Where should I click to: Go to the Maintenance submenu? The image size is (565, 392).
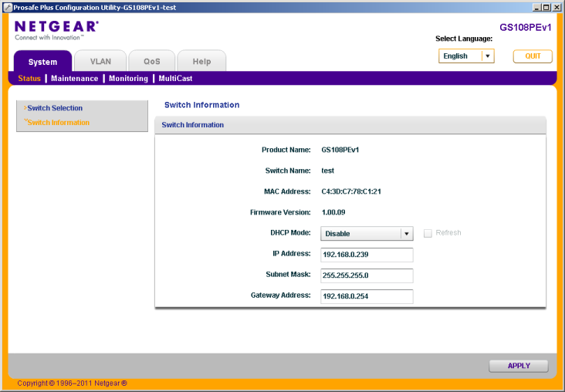click(x=75, y=78)
